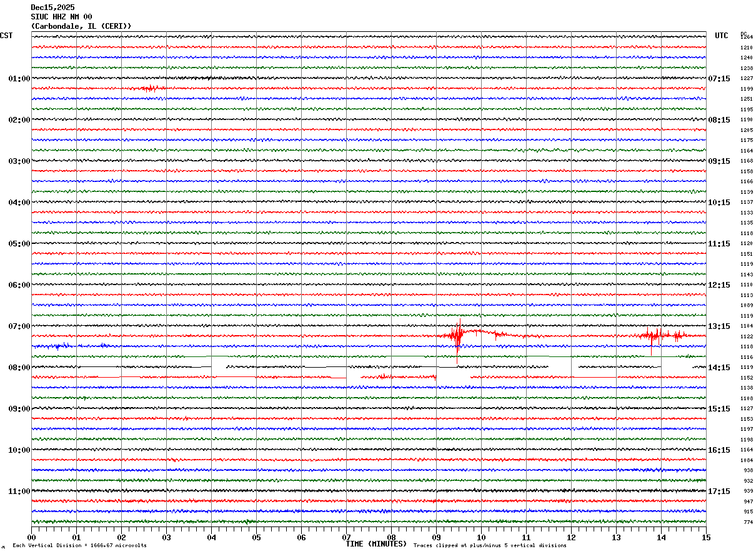Click the UTC timezone label
Viewport: 756px width, 554px height.
click(x=722, y=36)
